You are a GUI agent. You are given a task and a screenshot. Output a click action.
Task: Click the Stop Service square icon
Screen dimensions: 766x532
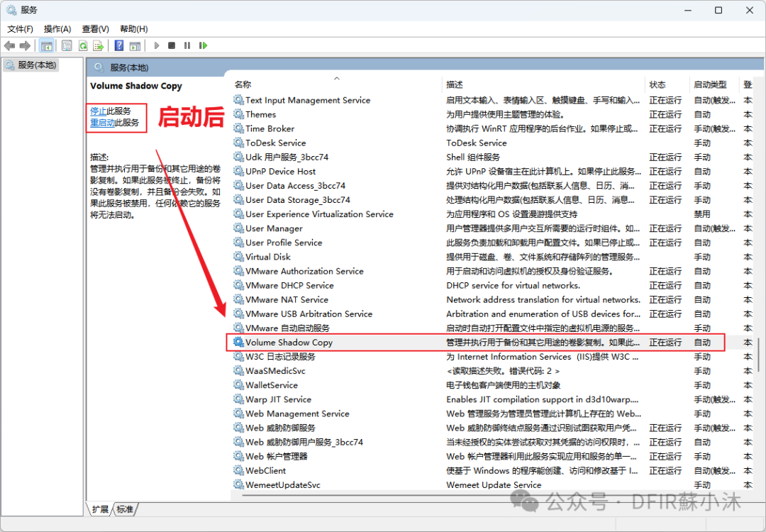coord(172,45)
